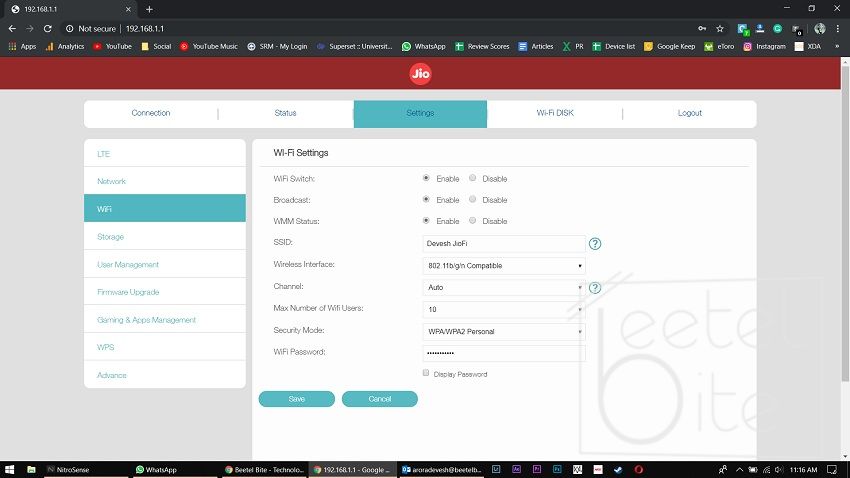Click the WiFi Password field

pyautogui.click(x=504, y=353)
